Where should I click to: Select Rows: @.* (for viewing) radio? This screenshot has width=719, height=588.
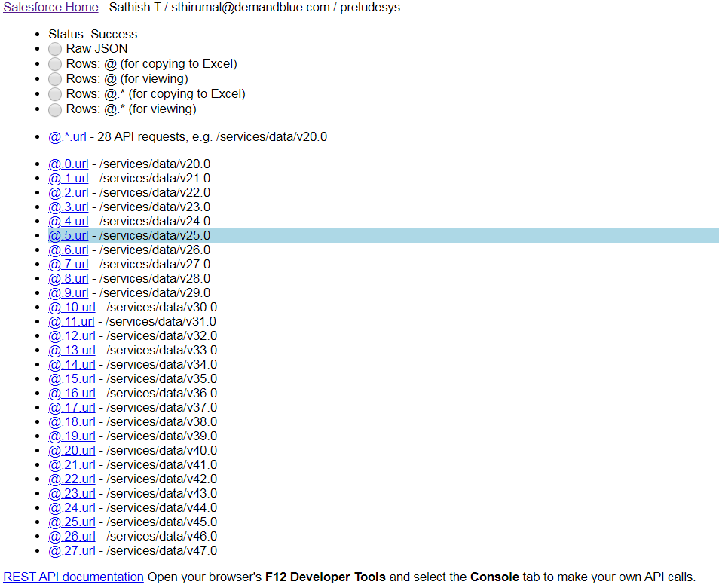(55, 109)
